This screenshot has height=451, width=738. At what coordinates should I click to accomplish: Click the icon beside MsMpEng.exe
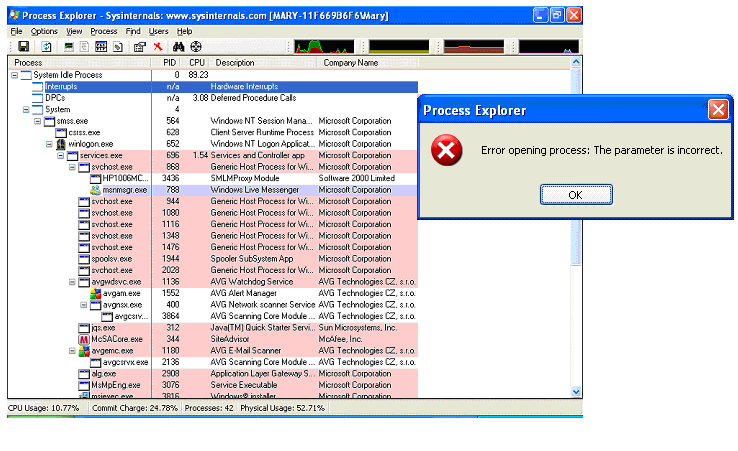coord(84,385)
